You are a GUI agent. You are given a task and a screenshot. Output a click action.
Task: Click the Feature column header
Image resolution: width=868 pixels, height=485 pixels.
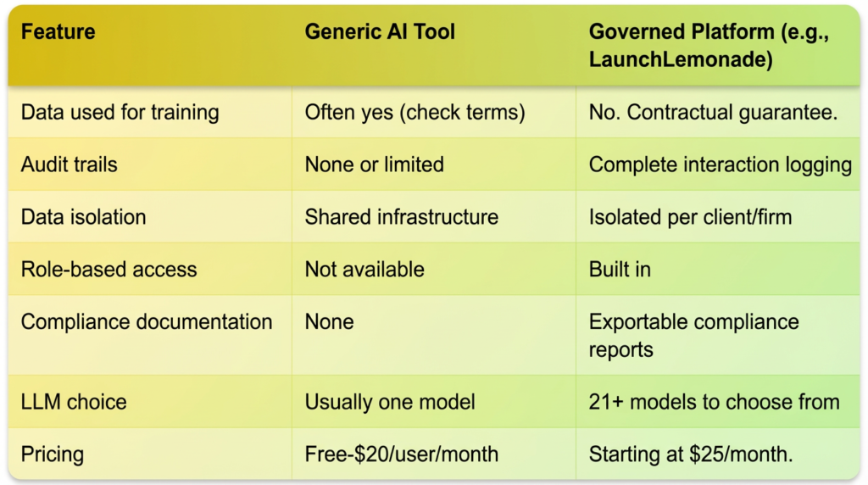(x=58, y=33)
